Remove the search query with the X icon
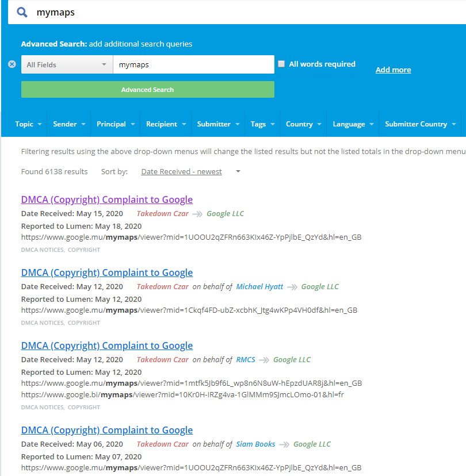The width and height of the screenshot is (466, 476). 12,64
